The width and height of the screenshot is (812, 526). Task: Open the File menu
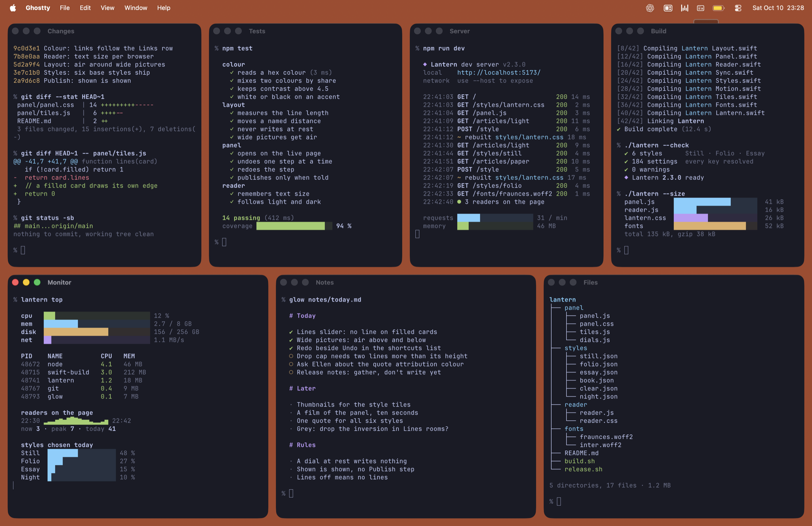click(65, 8)
